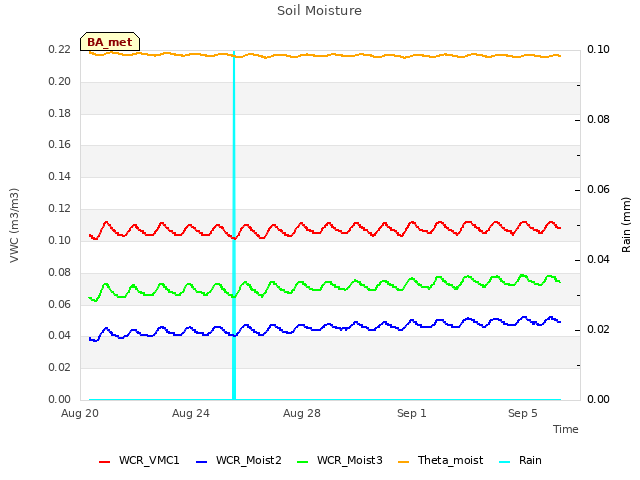640x480 pixels.
Task: Click the VWC (m3/m3) axis title
Action: point(14,225)
